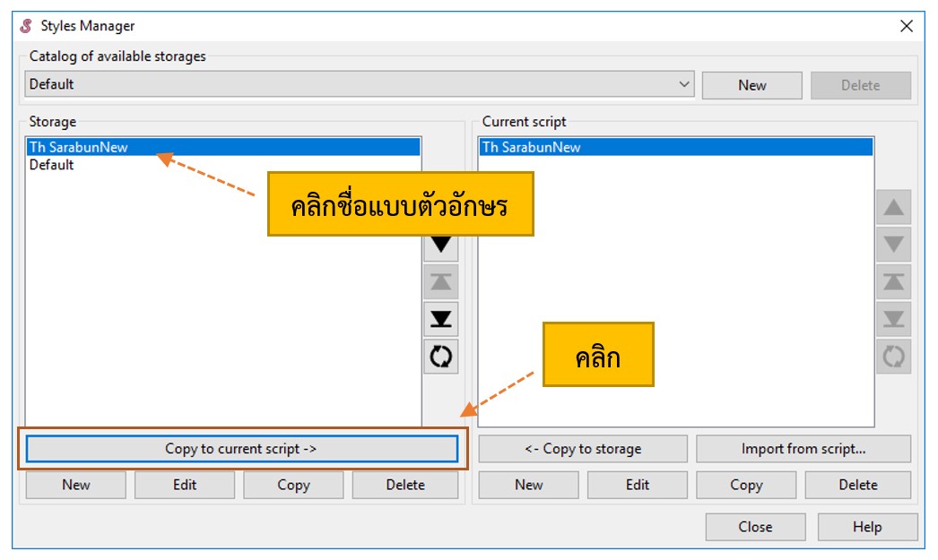The image size is (938, 560).
Task: Click move up arrow for current script
Action: coord(894,208)
